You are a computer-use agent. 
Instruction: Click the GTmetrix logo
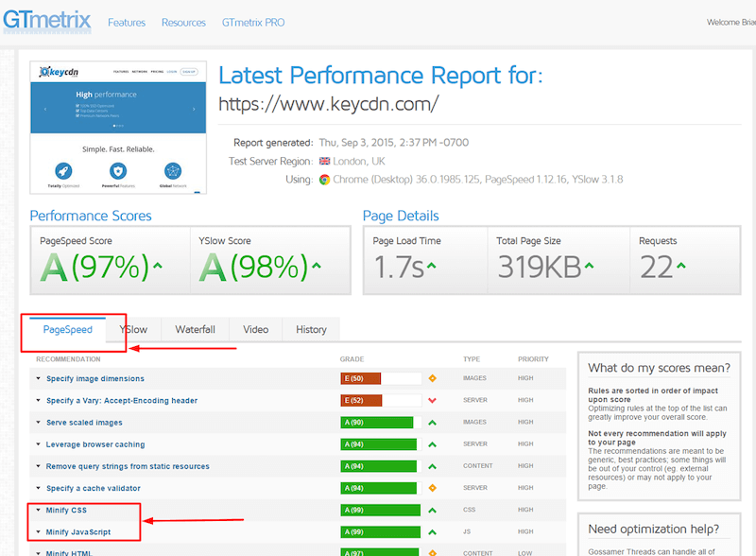(x=46, y=20)
